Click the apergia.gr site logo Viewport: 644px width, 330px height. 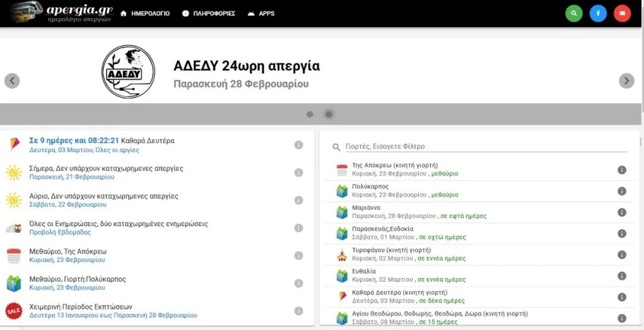tap(63, 13)
